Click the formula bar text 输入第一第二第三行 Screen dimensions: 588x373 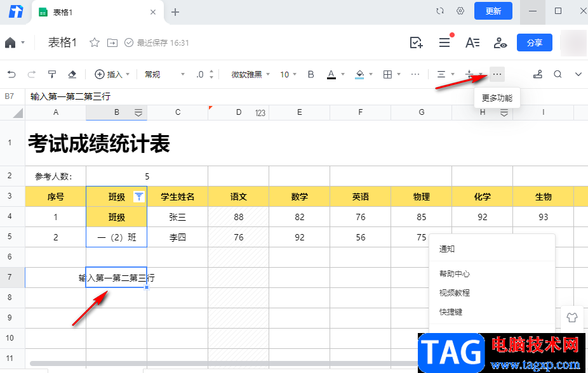(70, 96)
